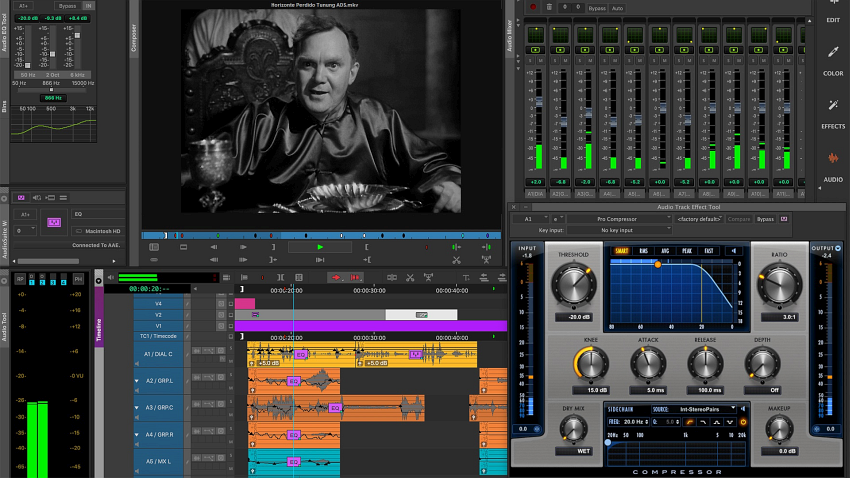Expand the A3 / GRP.C track triangle
The height and width of the screenshot is (478, 850).
(x=137, y=408)
